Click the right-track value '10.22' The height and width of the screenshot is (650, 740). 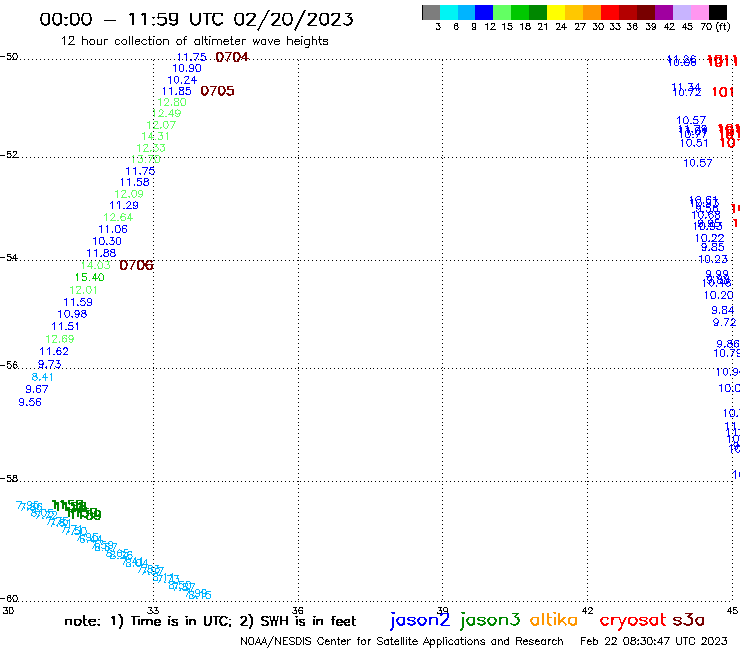(x=709, y=238)
